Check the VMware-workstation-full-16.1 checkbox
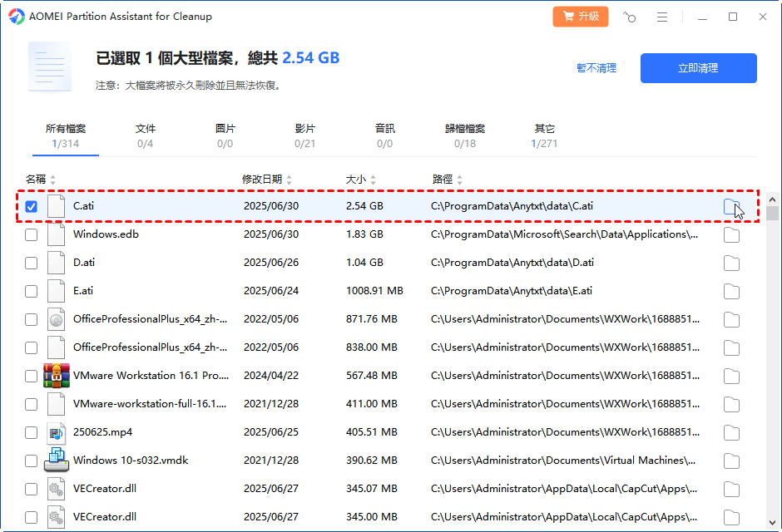This screenshot has width=782, height=532. point(31,404)
